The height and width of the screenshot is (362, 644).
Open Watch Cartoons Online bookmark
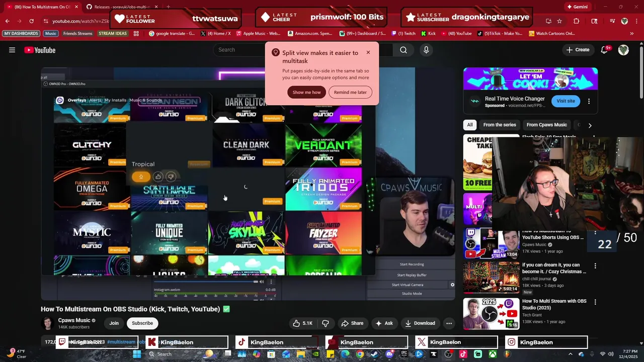click(552, 34)
